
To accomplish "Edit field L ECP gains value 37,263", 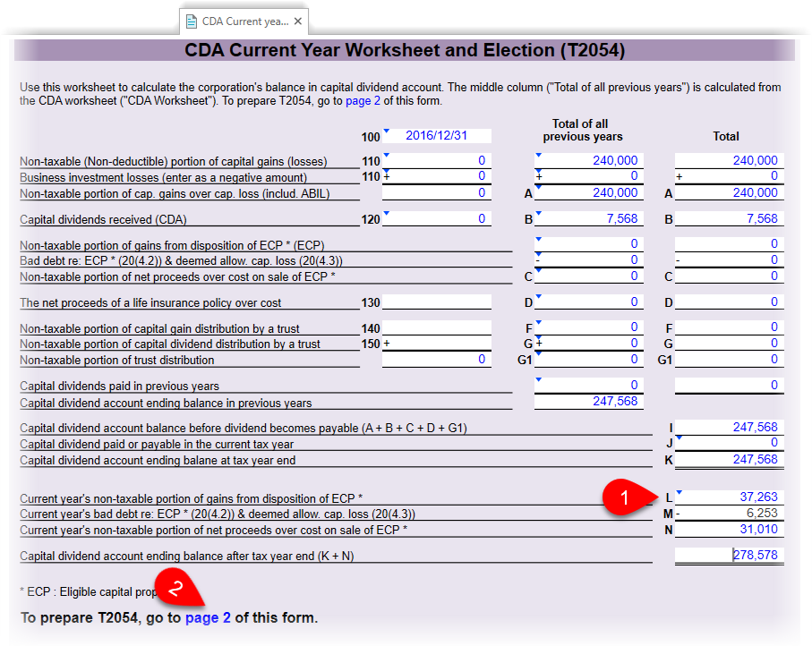I will tap(729, 497).
